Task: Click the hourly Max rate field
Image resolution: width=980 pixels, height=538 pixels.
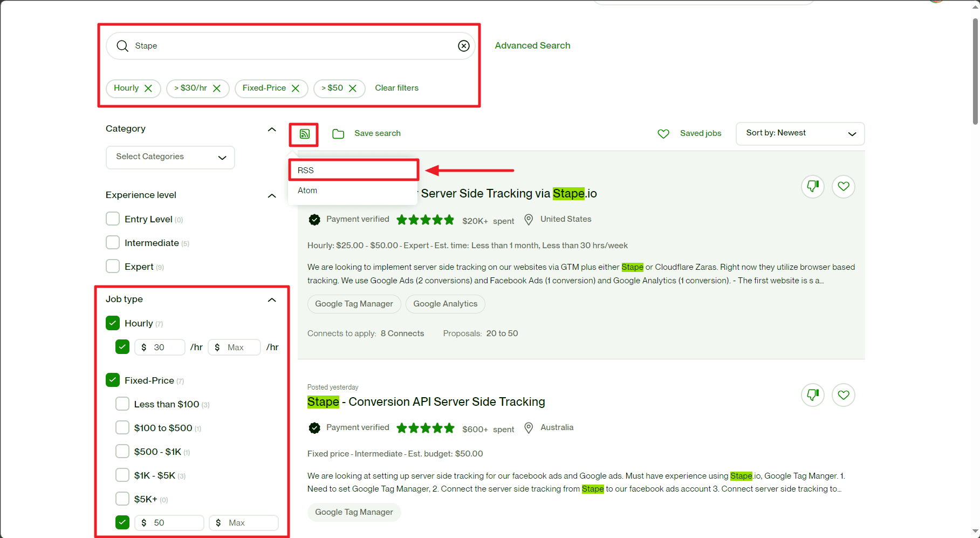Action: point(235,347)
